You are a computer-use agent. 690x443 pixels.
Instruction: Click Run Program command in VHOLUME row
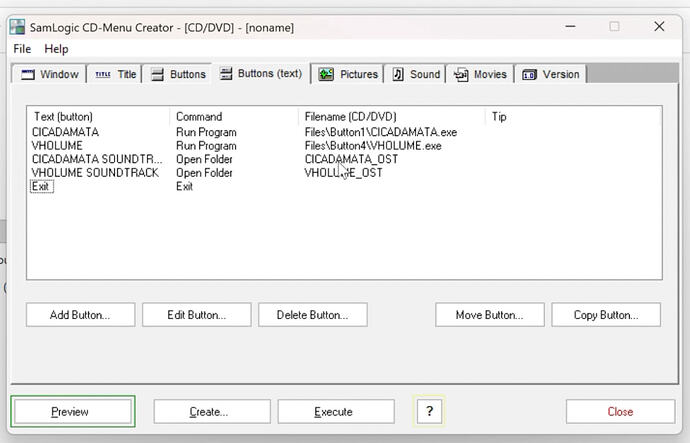tap(206, 146)
